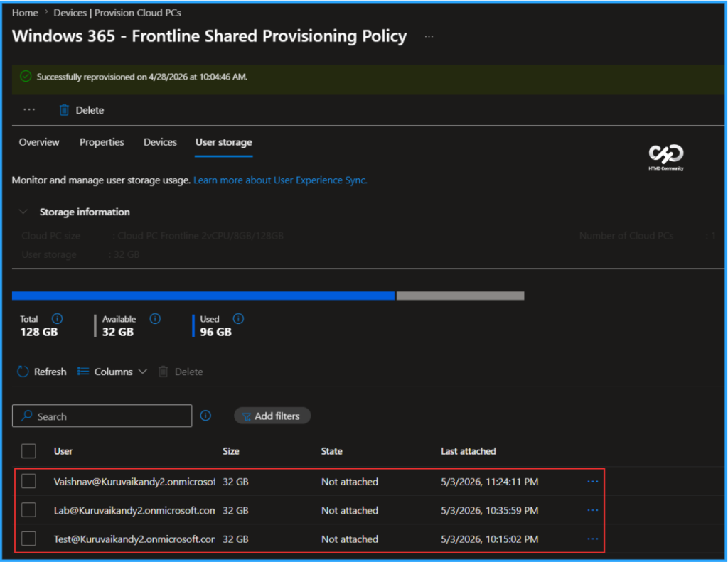Select the User storage tab
Viewport: 728px width, 562px height.
coord(224,142)
